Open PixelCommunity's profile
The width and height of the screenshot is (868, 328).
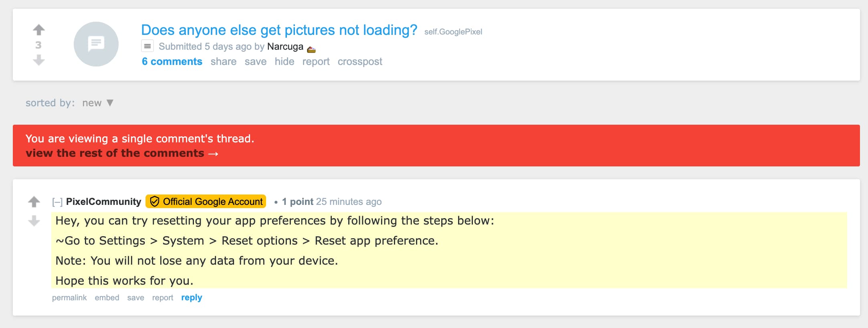[x=103, y=202]
